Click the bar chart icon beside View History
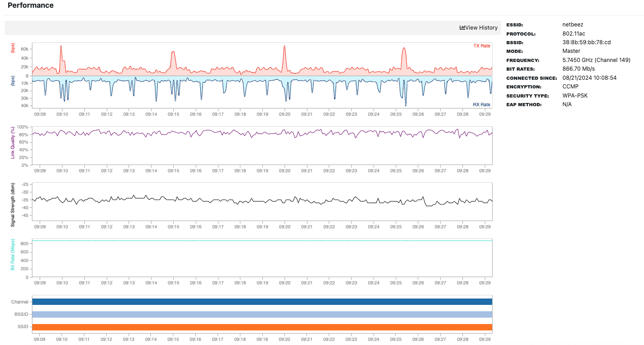 (462, 28)
